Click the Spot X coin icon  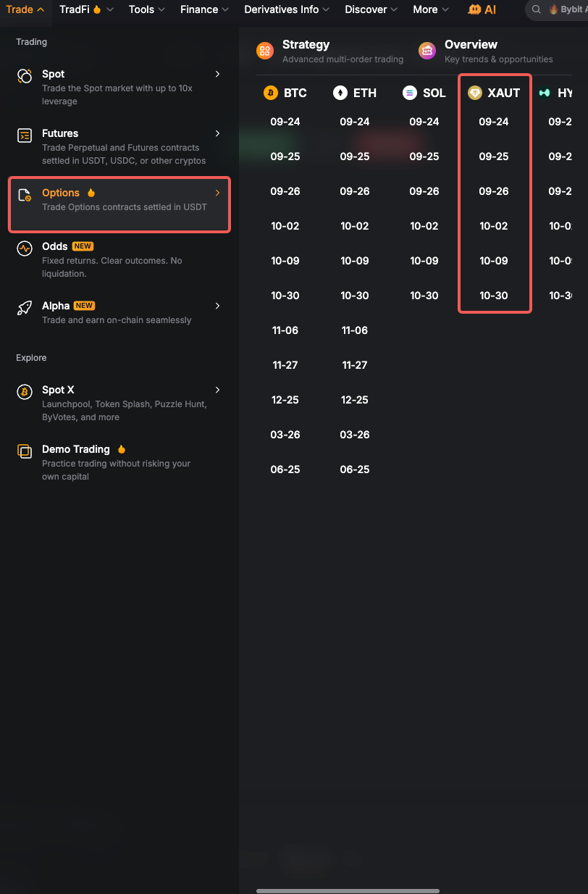click(25, 392)
